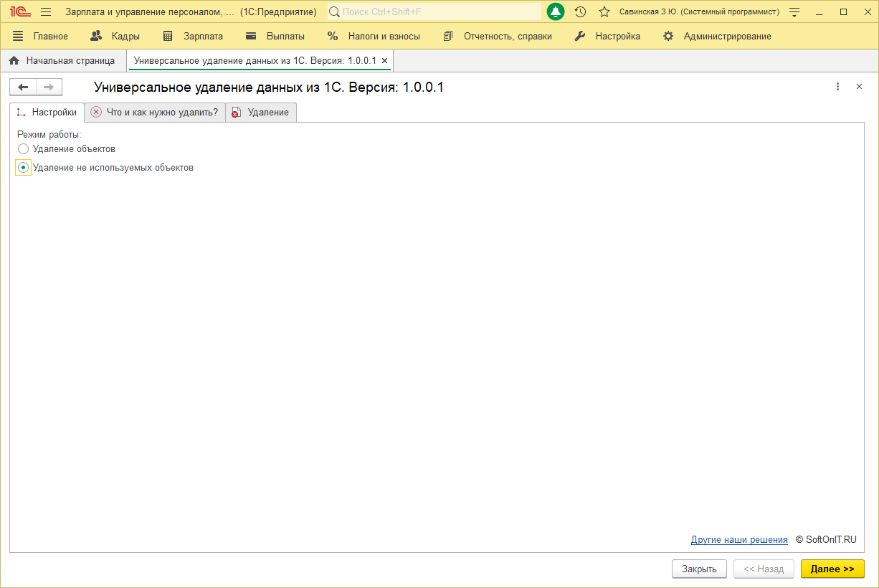Image resolution: width=879 pixels, height=588 pixels.
Task: Open the notifications bell icon
Action: click(x=556, y=11)
